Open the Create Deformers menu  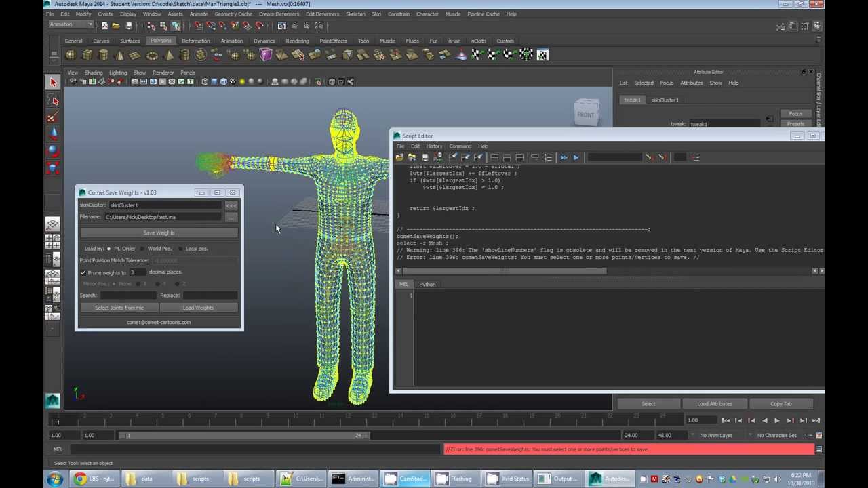[278, 14]
